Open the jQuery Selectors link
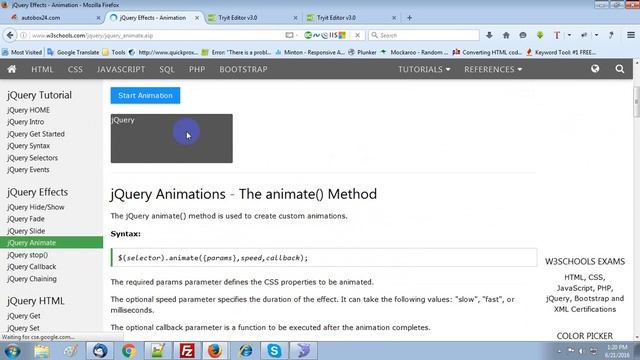 [x=32, y=158]
